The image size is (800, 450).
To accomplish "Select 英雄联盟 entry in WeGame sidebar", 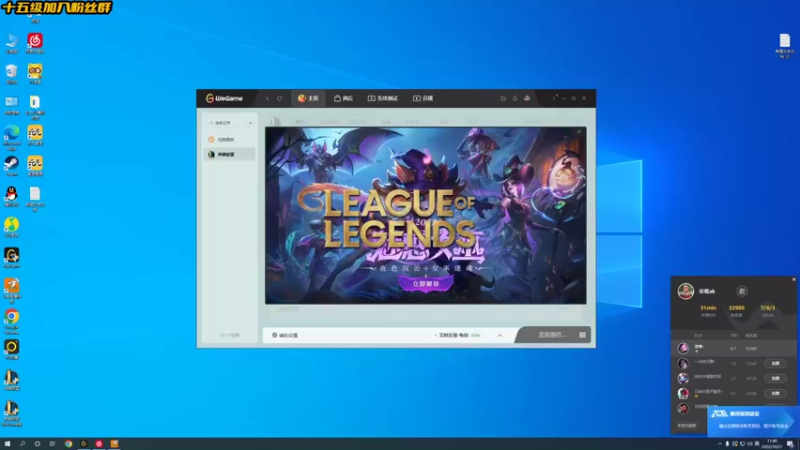I will [230, 154].
